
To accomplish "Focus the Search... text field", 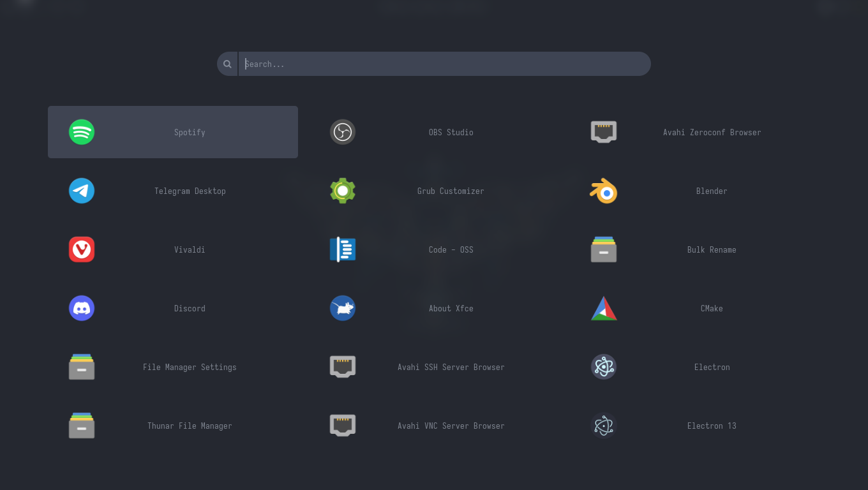I will click(445, 64).
